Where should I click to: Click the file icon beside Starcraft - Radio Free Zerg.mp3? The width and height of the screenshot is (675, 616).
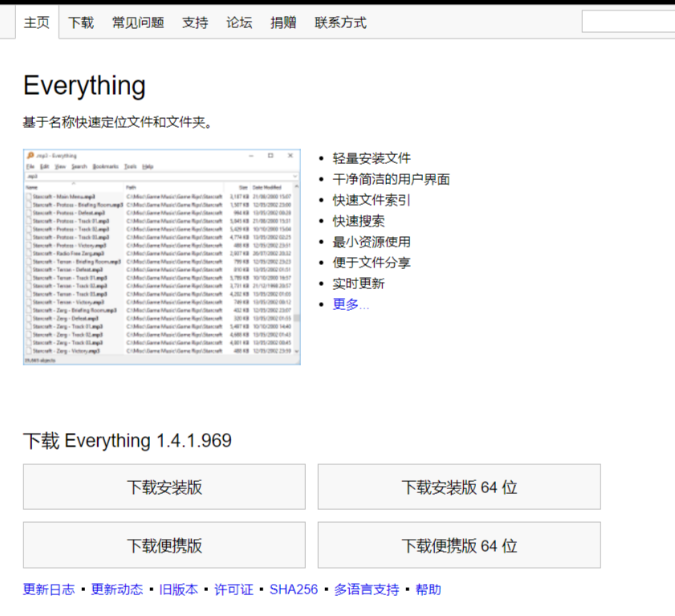tap(29, 253)
